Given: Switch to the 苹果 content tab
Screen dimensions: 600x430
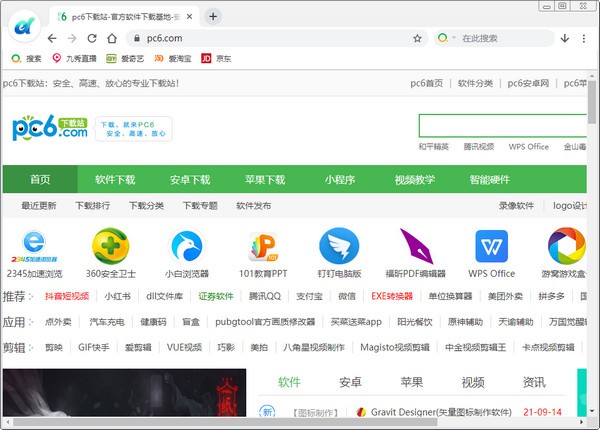Looking at the screenshot, I should [x=412, y=382].
